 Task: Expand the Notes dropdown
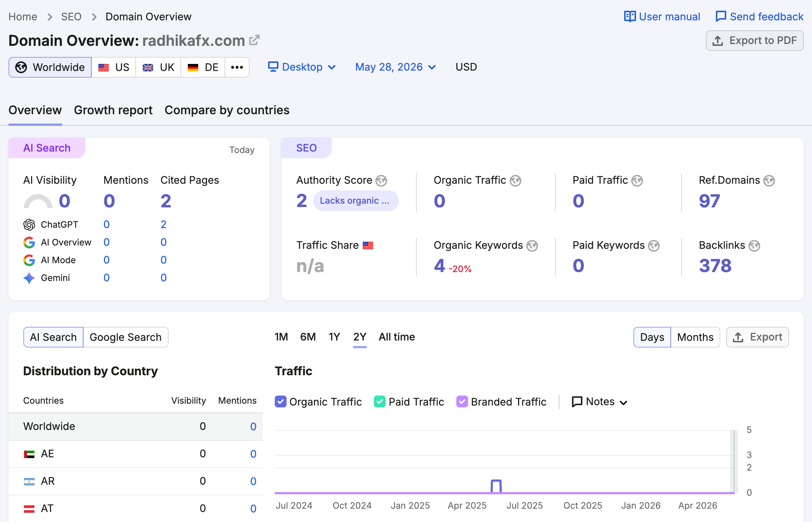(x=599, y=402)
